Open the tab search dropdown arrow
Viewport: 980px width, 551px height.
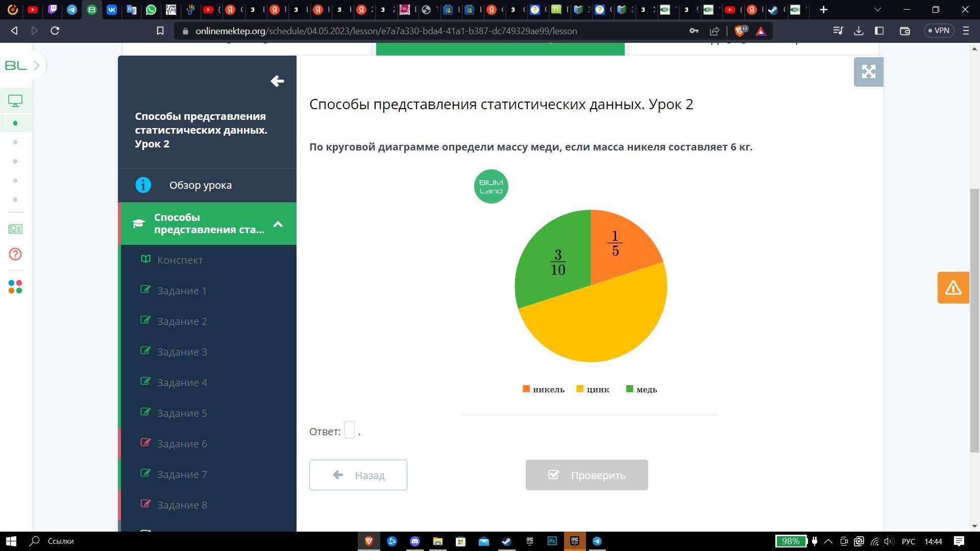877,10
